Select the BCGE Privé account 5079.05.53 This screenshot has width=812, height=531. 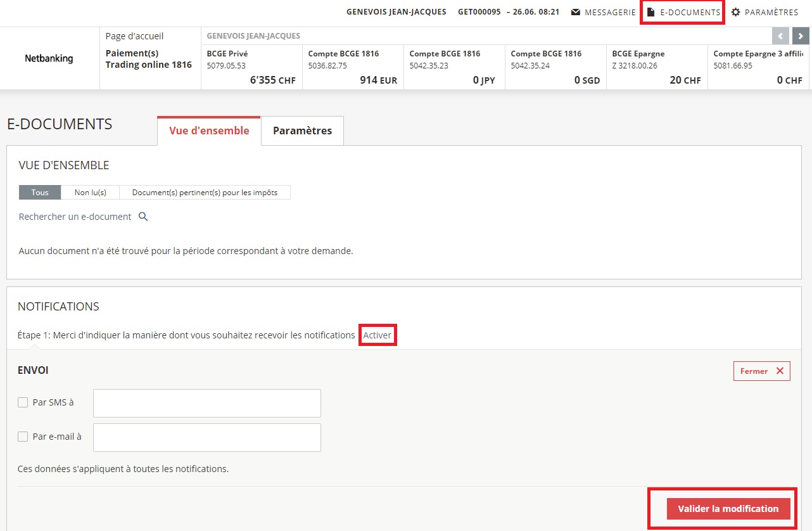(251, 67)
